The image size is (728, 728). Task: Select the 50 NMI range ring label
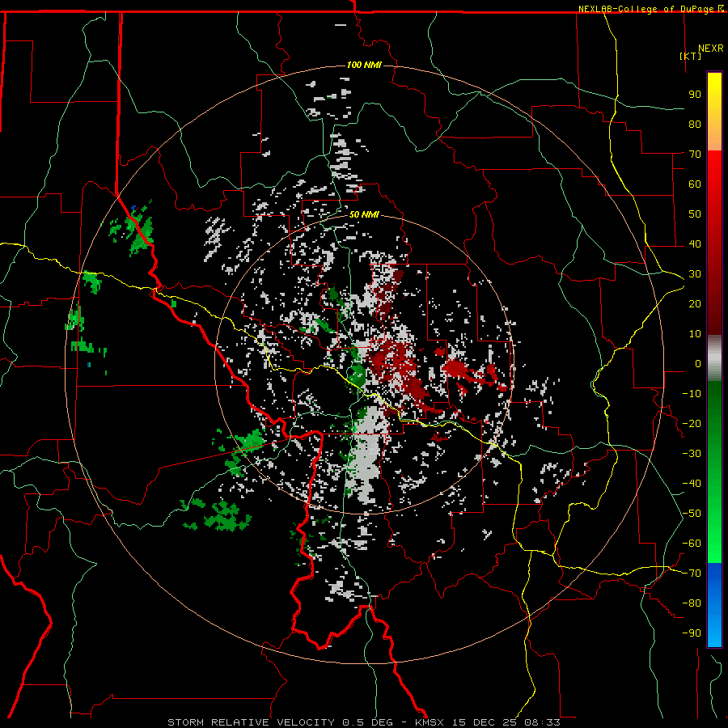[x=364, y=214]
